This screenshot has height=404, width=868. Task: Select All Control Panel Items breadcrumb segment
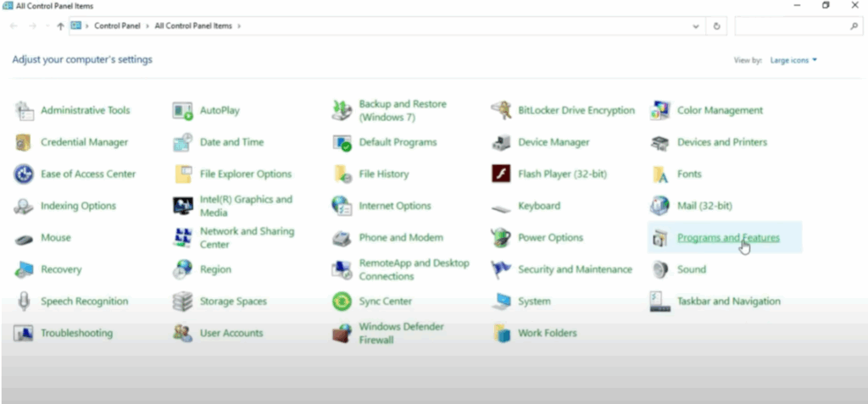(193, 26)
